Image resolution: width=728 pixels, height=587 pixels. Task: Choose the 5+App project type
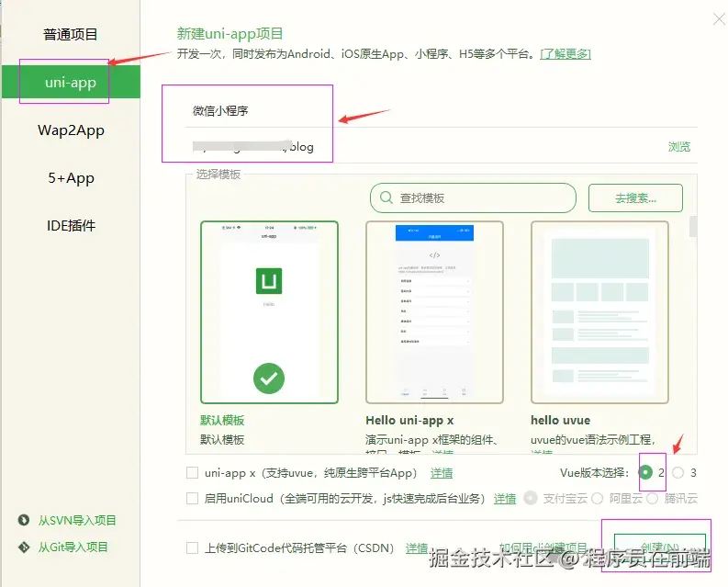click(x=71, y=178)
